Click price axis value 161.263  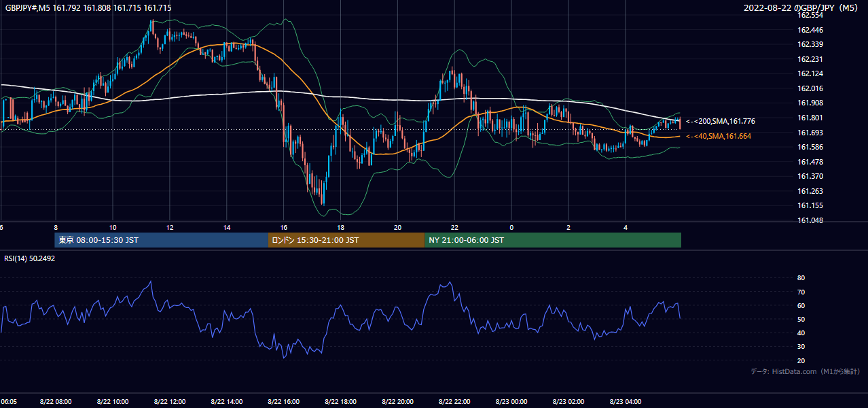click(810, 191)
